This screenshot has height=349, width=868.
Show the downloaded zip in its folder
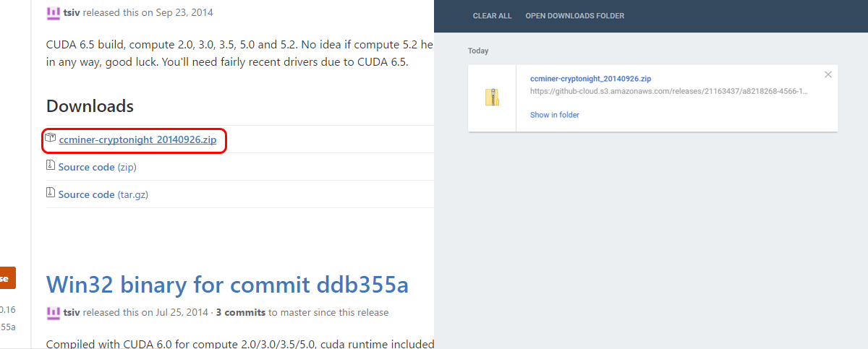(x=555, y=115)
